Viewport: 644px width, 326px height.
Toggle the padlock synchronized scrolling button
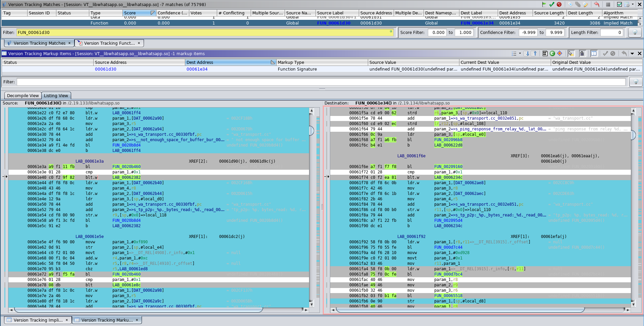(x=582, y=53)
